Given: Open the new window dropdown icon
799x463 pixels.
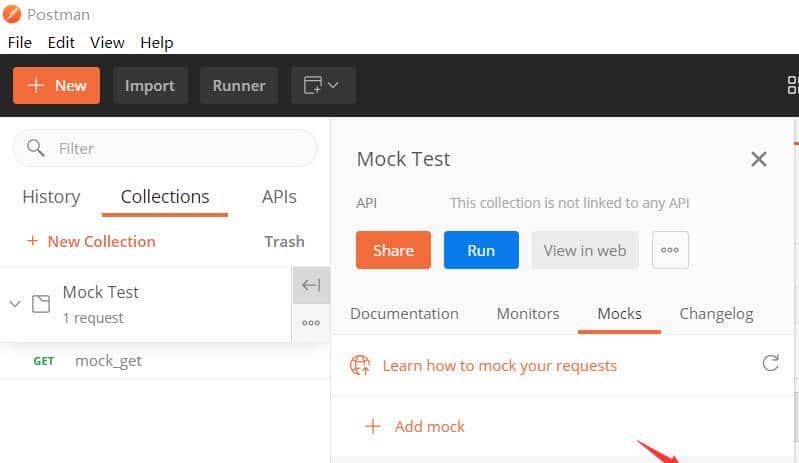Looking at the screenshot, I should click(x=323, y=86).
